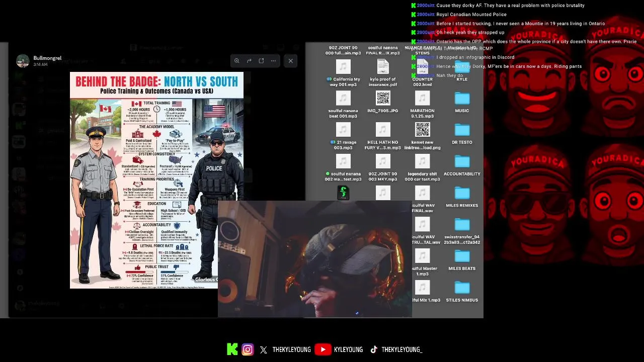This screenshot has width=644, height=362.
Task: Open the KYLE folder
Action: [462, 67]
